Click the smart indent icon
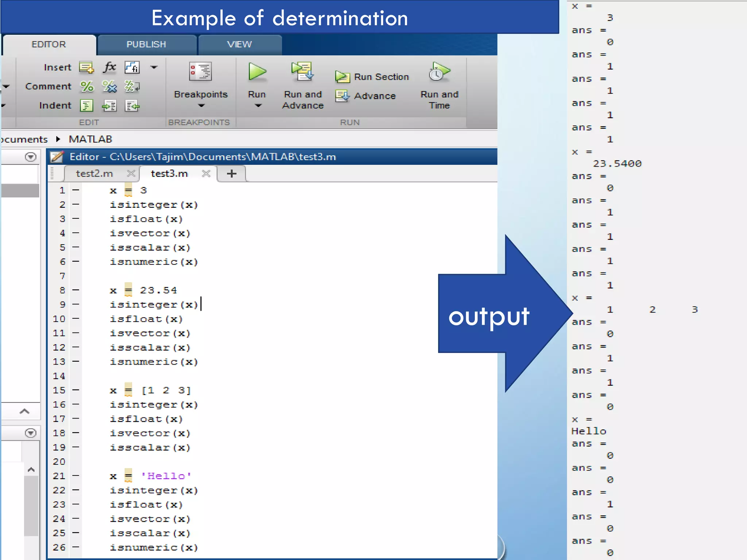 point(86,106)
